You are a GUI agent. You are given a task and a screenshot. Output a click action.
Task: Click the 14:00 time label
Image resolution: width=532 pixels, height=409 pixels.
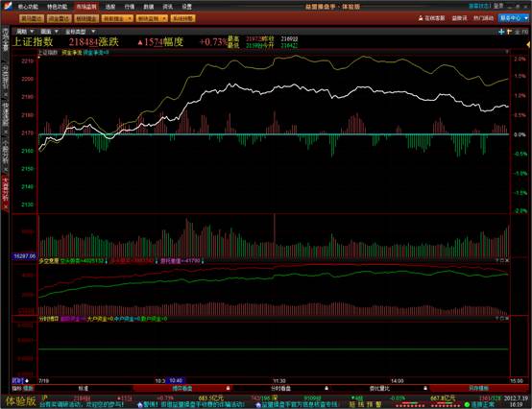(x=397, y=381)
